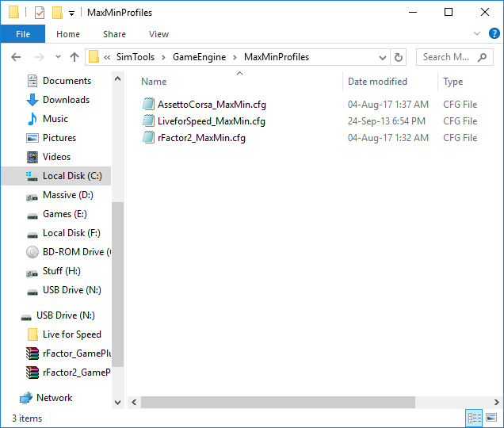Select Local Disk (C:) drive
This screenshot has height=428, width=504.
pyautogui.click(x=56, y=176)
